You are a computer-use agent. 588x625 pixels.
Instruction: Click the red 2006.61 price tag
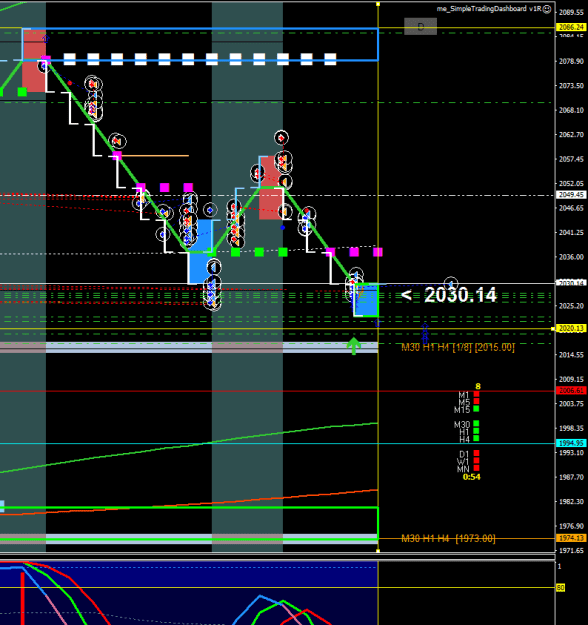[571, 391]
